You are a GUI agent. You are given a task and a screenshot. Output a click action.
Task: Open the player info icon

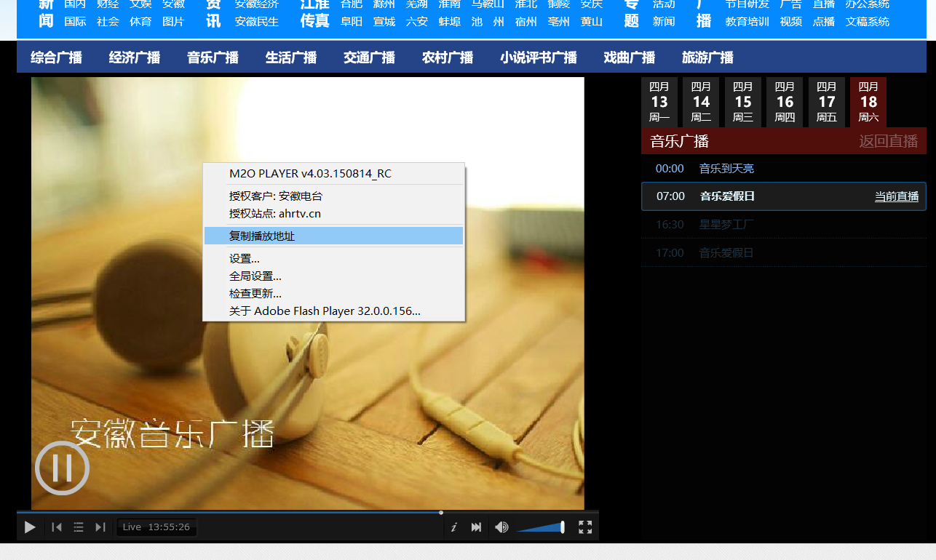point(454,527)
